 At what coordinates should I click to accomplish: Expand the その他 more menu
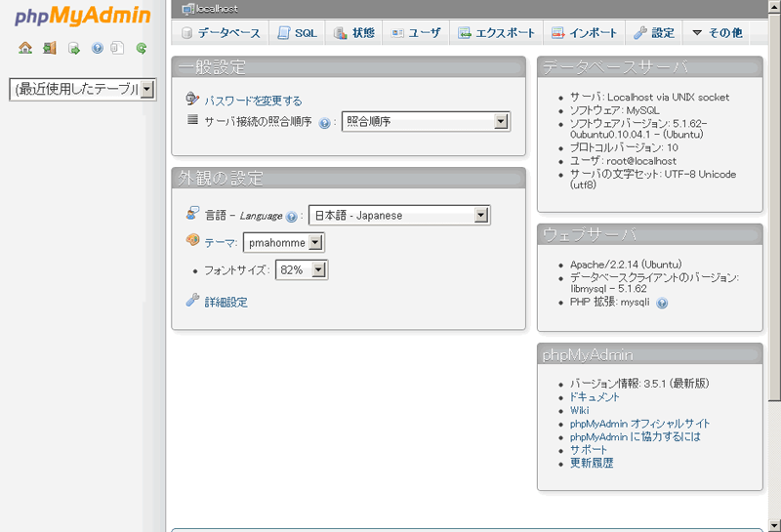click(717, 33)
